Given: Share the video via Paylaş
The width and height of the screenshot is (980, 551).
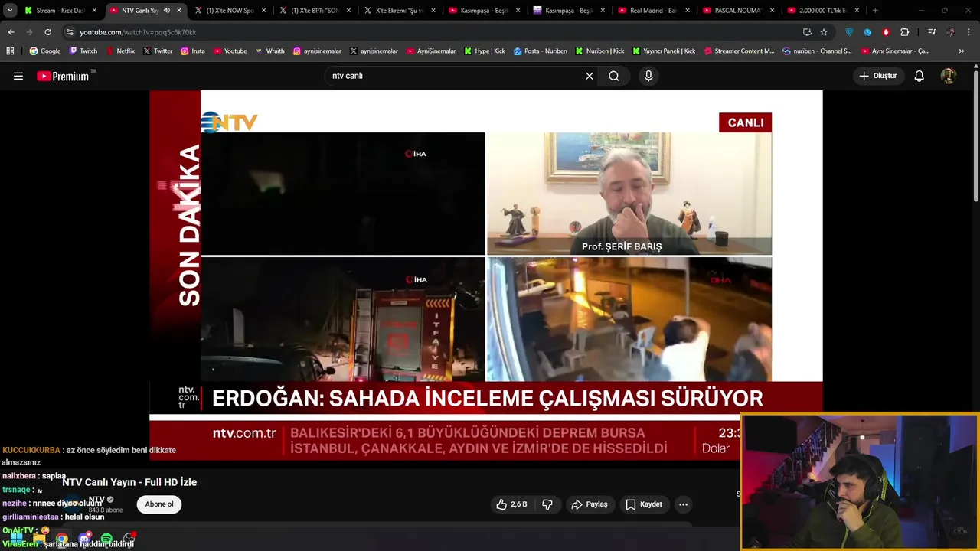Looking at the screenshot, I should point(590,504).
